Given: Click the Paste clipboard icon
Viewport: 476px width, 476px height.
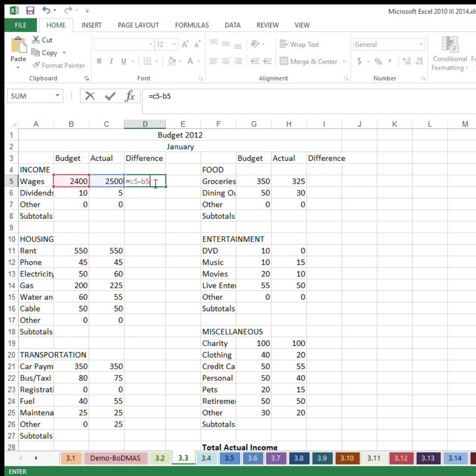Looking at the screenshot, I should 19,45.
